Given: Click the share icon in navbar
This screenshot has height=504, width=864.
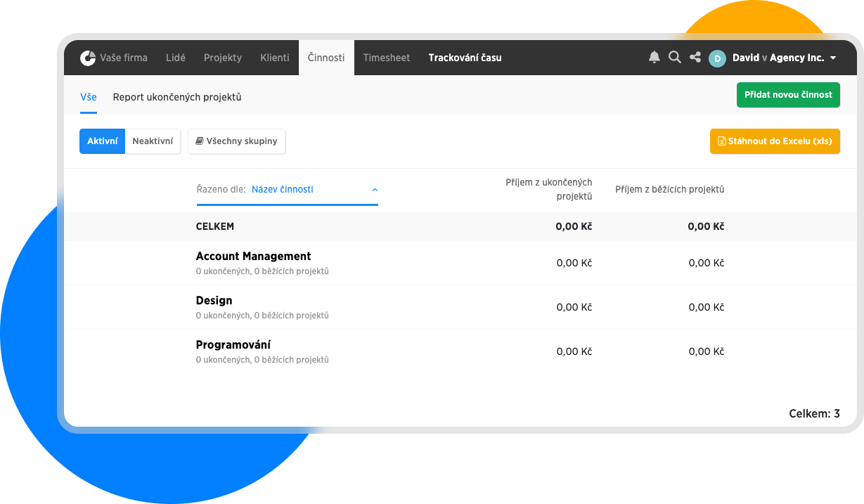Looking at the screenshot, I should point(695,58).
